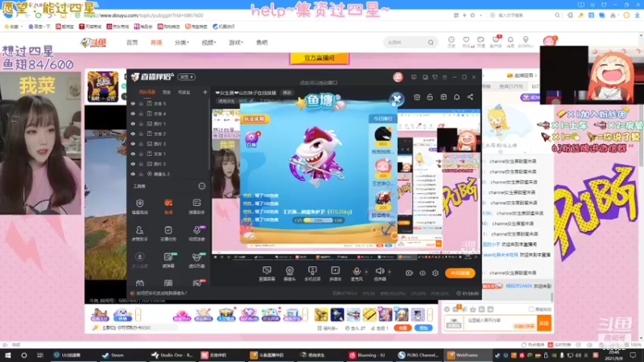644x362 pixels.
Task: Expand gift list arrow on far right
Action: 430,315
